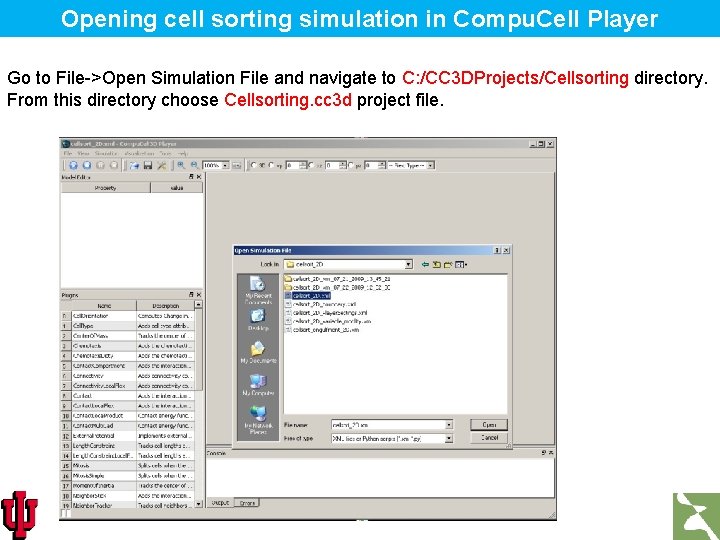The image size is (720, 540).
Task: Click the up one level folder icon
Action: (x=437, y=264)
